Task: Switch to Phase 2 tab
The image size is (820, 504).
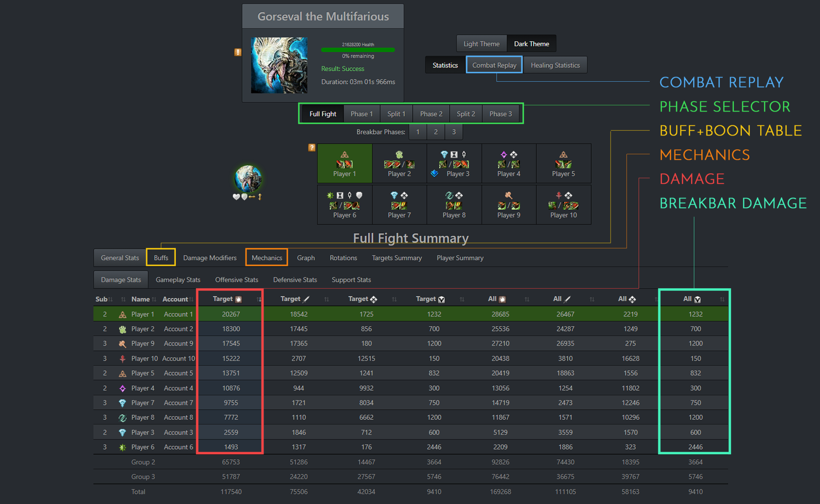Action: pos(431,114)
